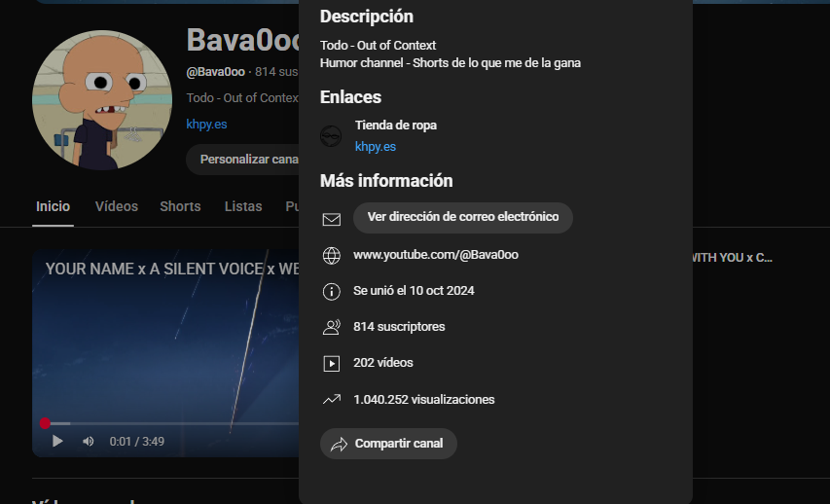Click the '814 suscriptores' text in the dialog
Screen dimensions: 830x504
point(399,327)
